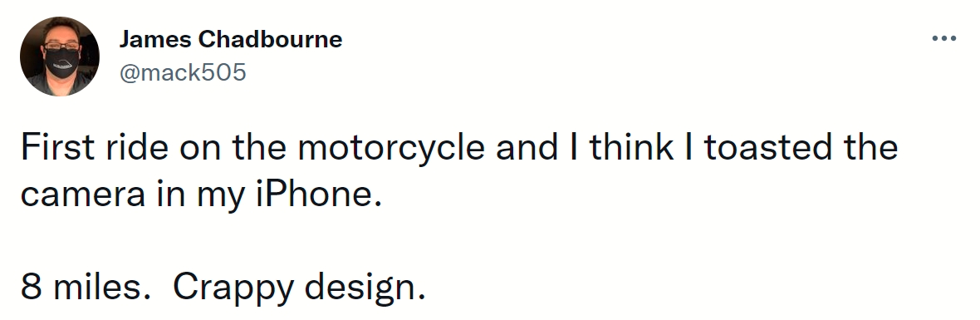Screen dimensions: 980x320
Task: Click the text '8 miles.'
Action: 83,288
